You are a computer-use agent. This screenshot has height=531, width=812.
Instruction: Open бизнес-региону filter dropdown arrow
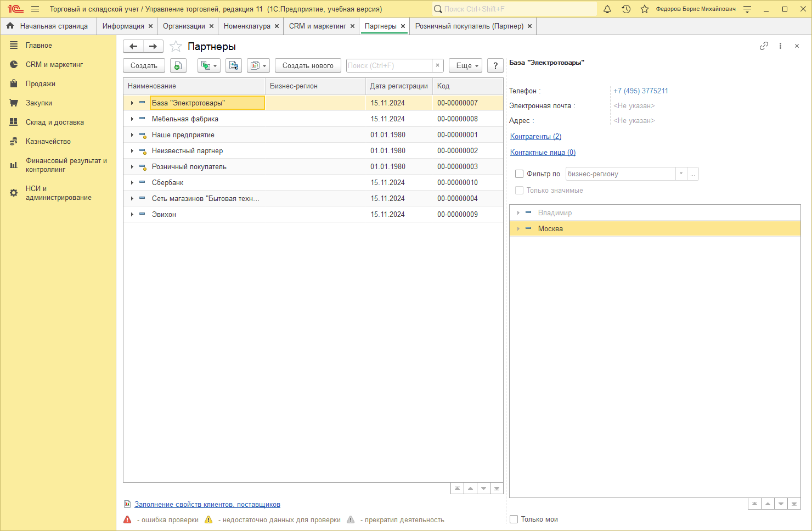(681, 174)
